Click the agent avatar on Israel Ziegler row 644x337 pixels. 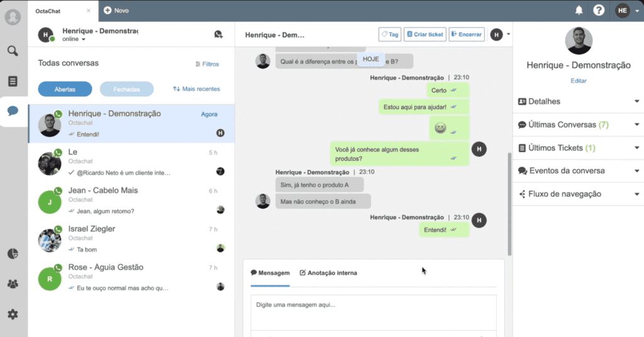(221, 248)
